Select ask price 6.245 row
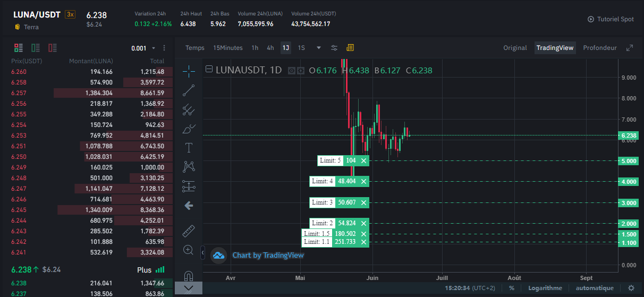This screenshot has height=297, width=644. pos(88,210)
